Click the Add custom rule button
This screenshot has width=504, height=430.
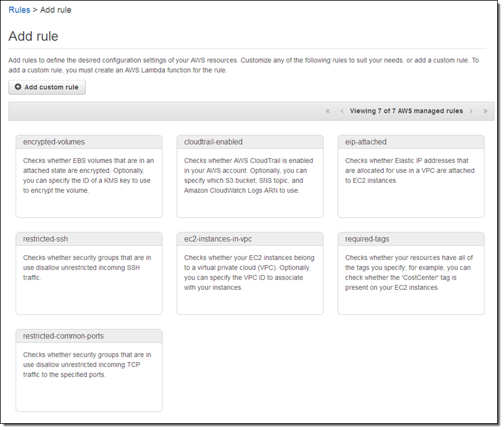tap(47, 88)
